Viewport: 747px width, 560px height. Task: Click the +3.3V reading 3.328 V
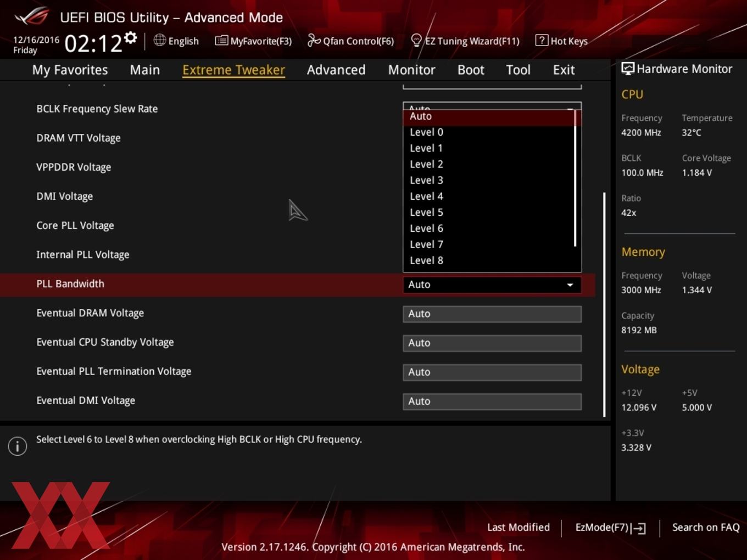[x=636, y=447]
